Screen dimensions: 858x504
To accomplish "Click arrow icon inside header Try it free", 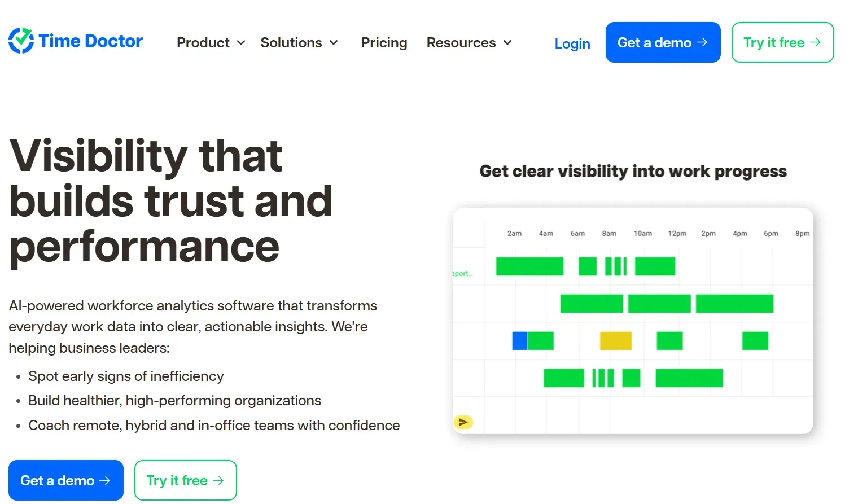I will pyautogui.click(x=815, y=42).
